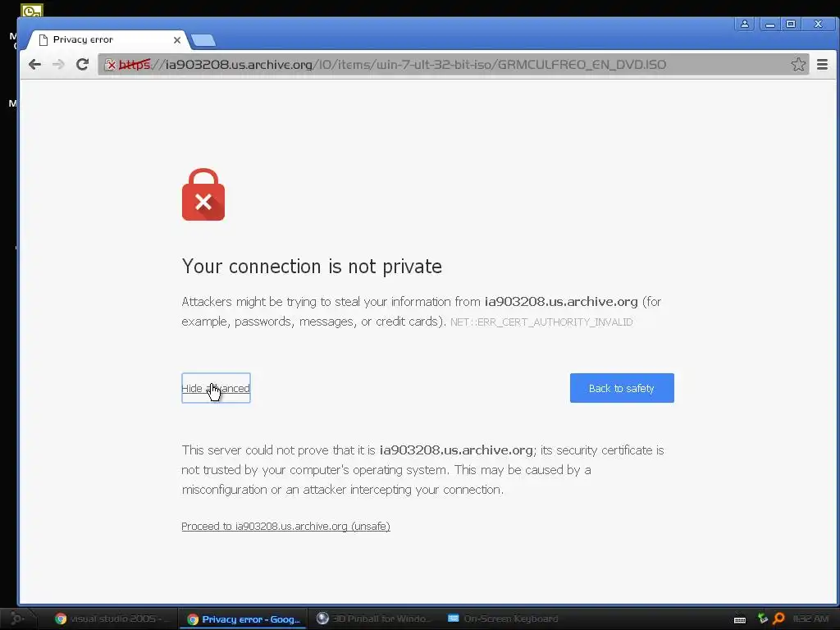Image resolution: width=840 pixels, height=630 pixels.
Task: Collapse details via Hide advanced link
Action: point(216,388)
